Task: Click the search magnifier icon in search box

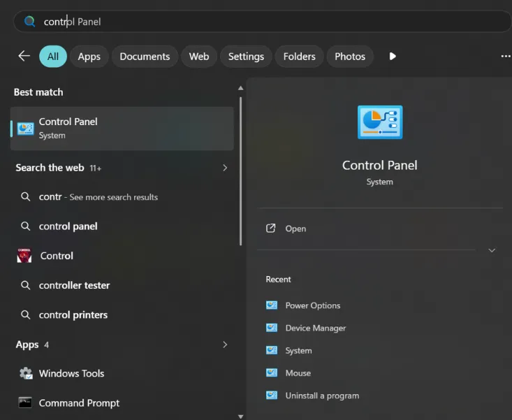Action: coord(29,21)
